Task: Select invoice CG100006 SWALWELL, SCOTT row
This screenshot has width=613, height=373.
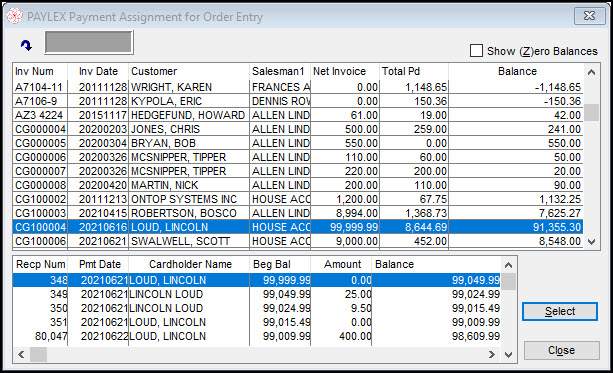Action: click(298, 241)
